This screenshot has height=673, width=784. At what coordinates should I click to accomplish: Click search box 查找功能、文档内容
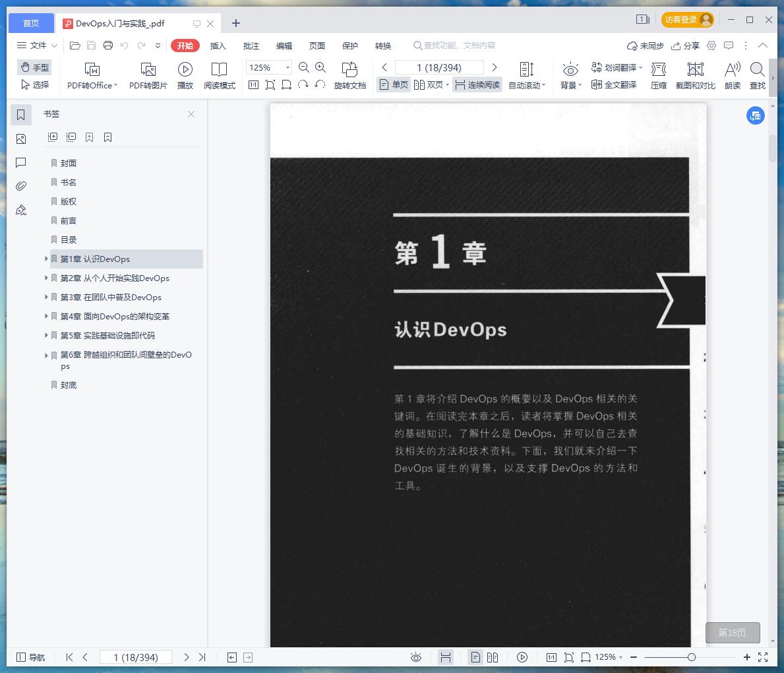tap(454, 46)
